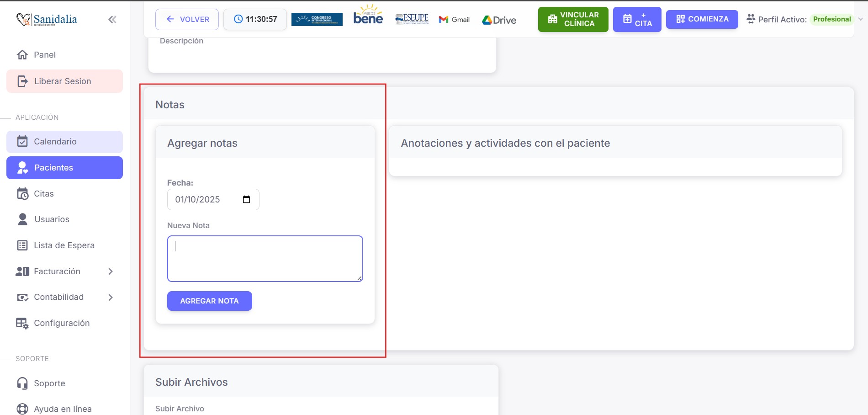Collapse the sidebar with double chevron
Image resolution: width=868 pixels, height=415 pixels.
point(112,19)
